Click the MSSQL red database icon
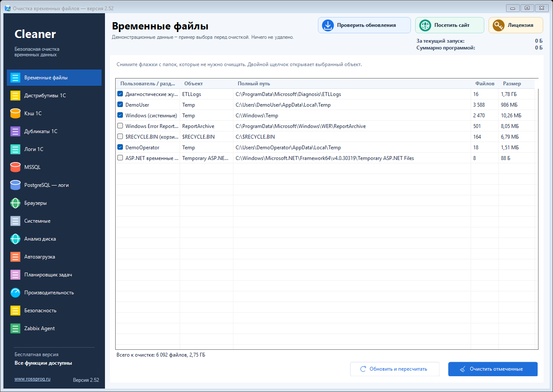 15,167
